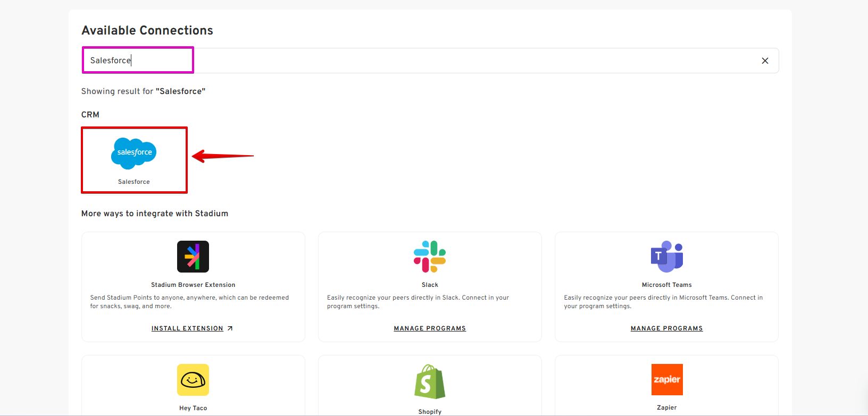Click the 'Send Stadium Points to anyone' description

tap(189, 302)
